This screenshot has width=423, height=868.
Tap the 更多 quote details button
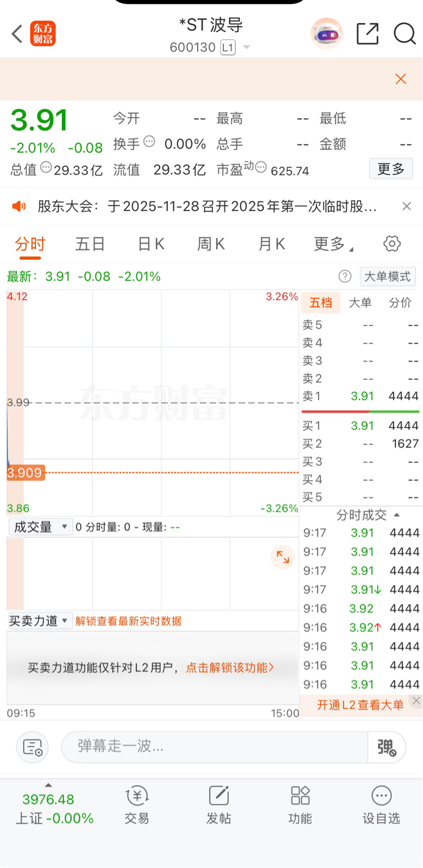pyautogui.click(x=391, y=169)
